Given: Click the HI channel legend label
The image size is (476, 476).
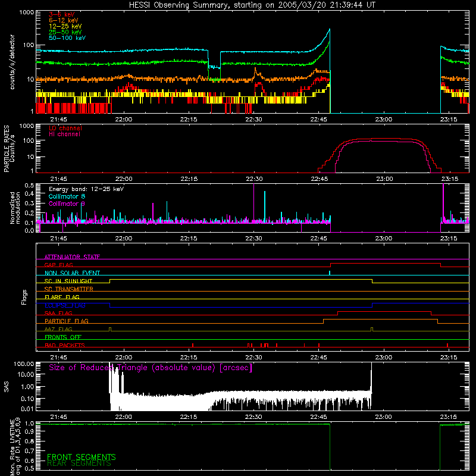Looking at the screenshot, I should (64, 134).
